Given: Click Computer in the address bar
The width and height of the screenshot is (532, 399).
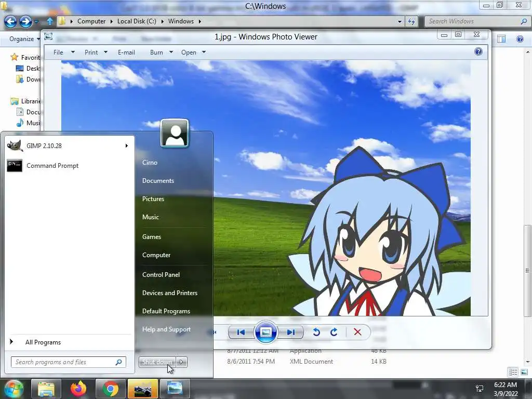Looking at the screenshot, I should tap(91, 21).
